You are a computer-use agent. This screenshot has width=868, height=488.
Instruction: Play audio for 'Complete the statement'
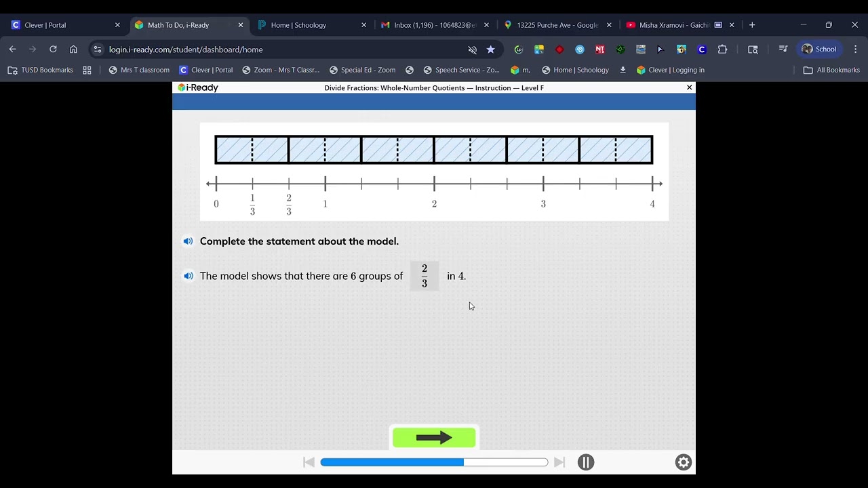188,241
